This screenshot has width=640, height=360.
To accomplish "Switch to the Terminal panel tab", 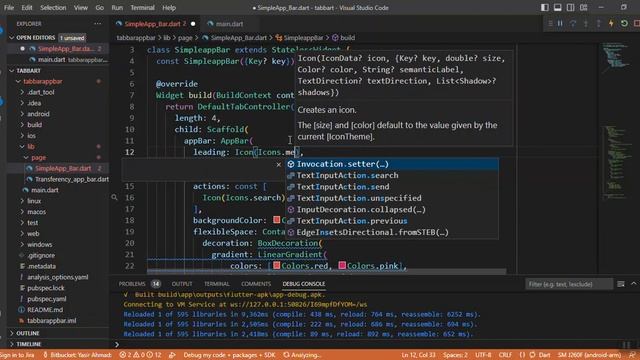I will coord(217,284).
